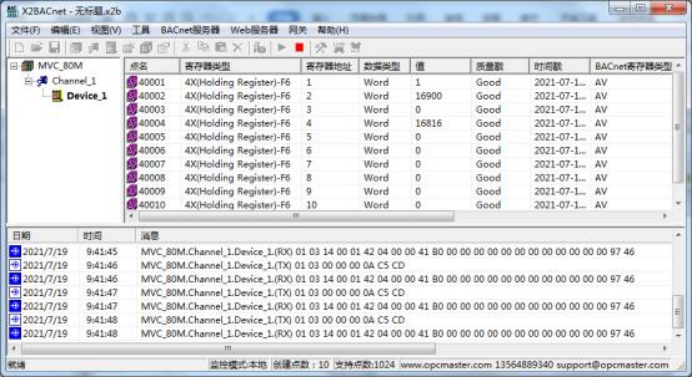Click the tag icon beside 40007
Screen dimensions: 692x378
132,164
